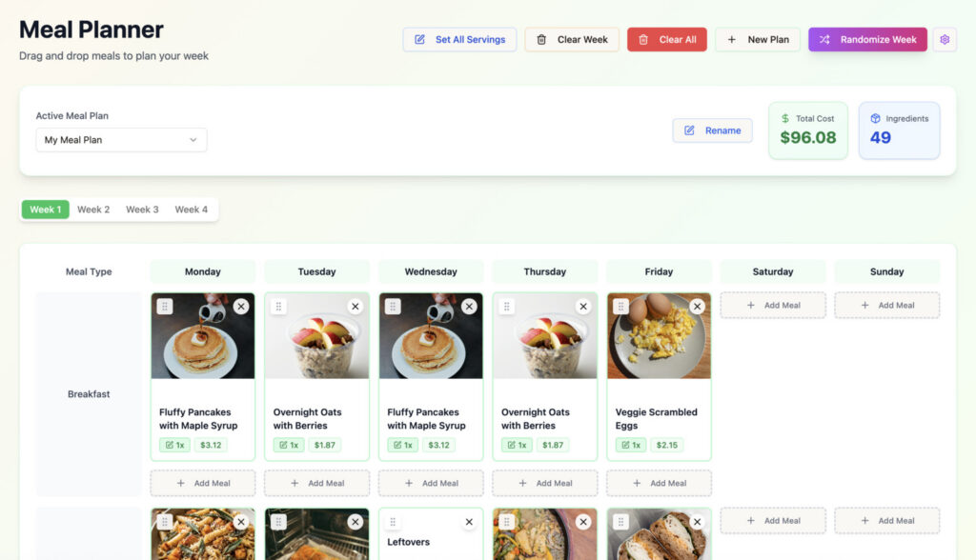This screenshot has height=560, width=976.
Task: Remove Overnight Oats from Tuesday breakfast
Action: tap(355, 306)
